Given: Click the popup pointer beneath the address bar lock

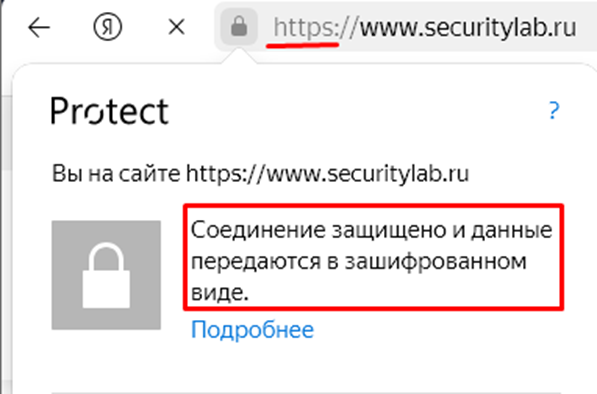Looking at the screenshot, I should pos(239,56).
